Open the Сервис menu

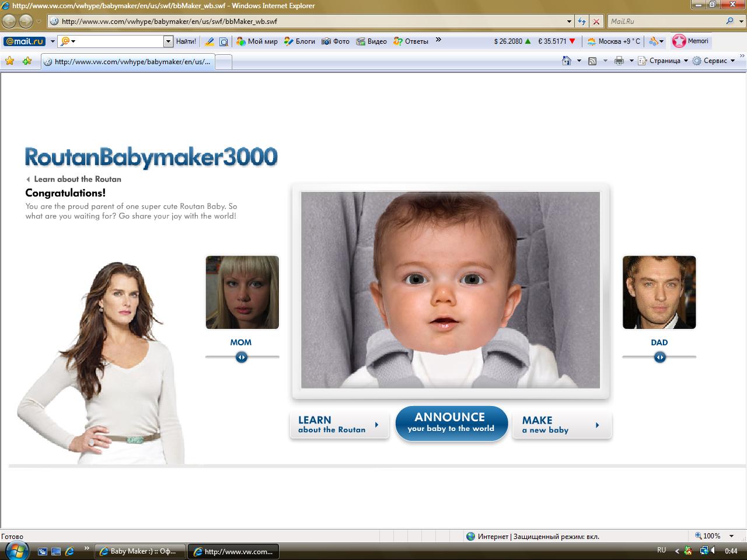pyautogui.click(x=714, y=61)
